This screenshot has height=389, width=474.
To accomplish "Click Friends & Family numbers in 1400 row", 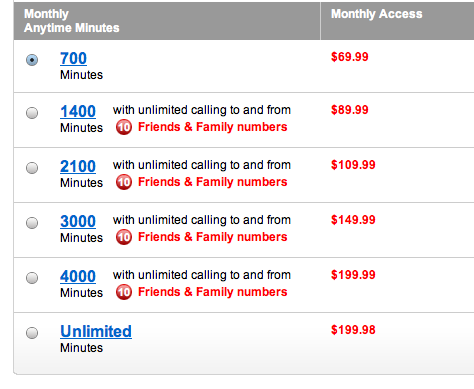I will pos(213,127).
